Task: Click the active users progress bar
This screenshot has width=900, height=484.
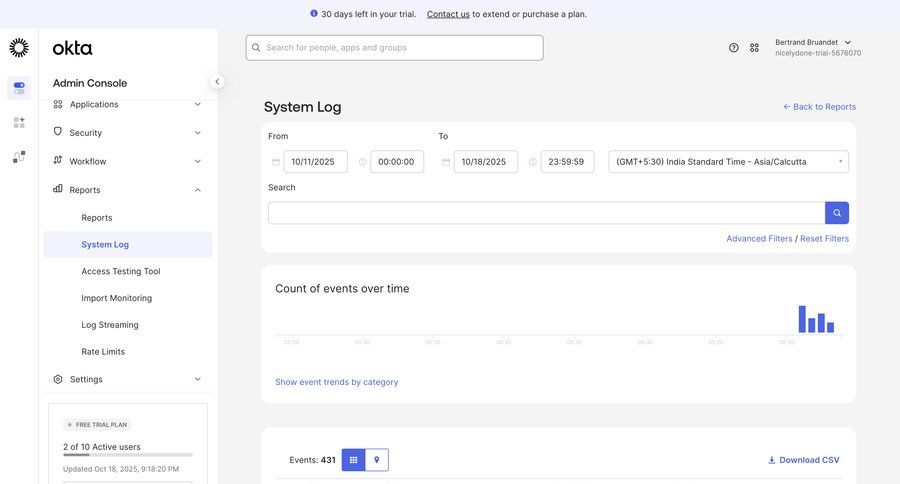Action: pos(128,455)
